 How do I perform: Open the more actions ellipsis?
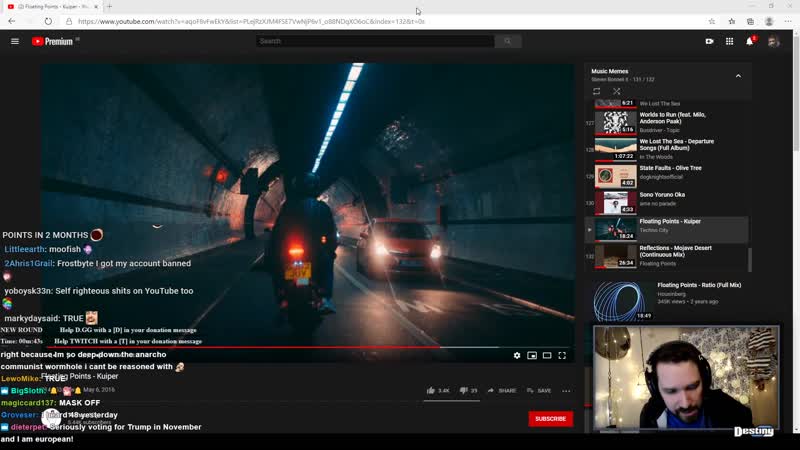click(x=566, y=391)
